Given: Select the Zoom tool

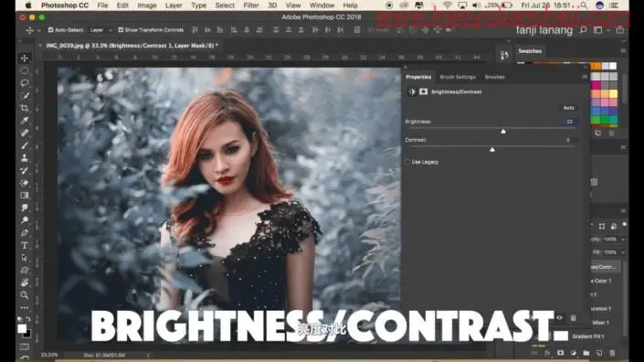Looking at the screenshot, I should point(25,295).
